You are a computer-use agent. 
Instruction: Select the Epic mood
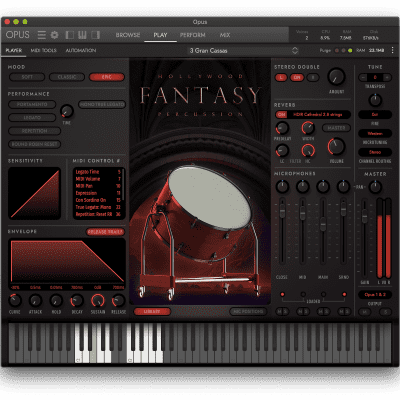click(x=107, y=77)
